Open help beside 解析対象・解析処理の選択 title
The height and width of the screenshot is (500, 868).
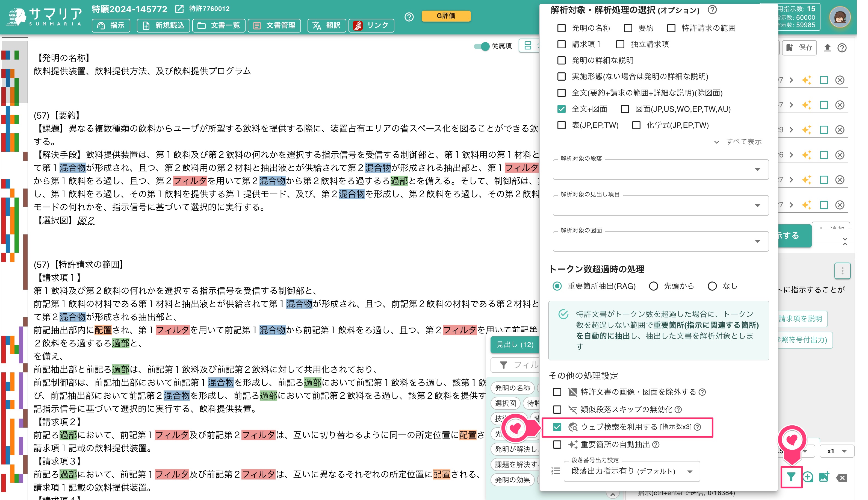pos(712,10)
